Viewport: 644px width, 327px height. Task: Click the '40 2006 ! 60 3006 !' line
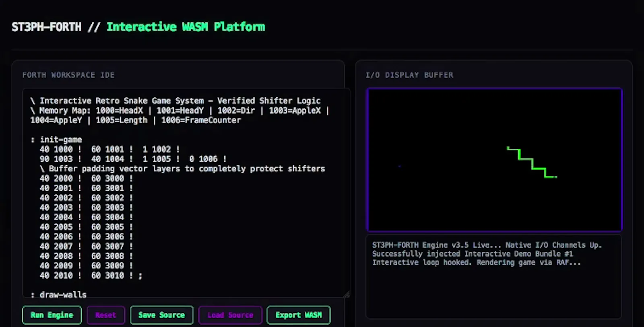(86, 237)
